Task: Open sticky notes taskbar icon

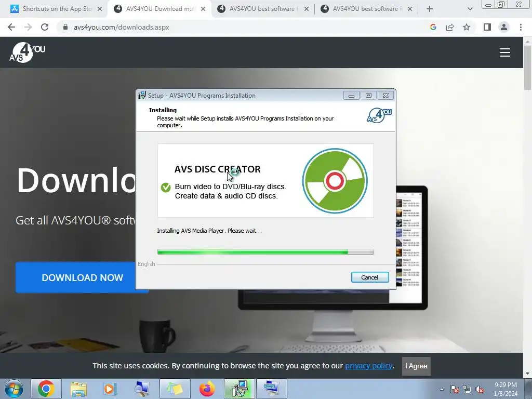Action: tap(175, 389)
